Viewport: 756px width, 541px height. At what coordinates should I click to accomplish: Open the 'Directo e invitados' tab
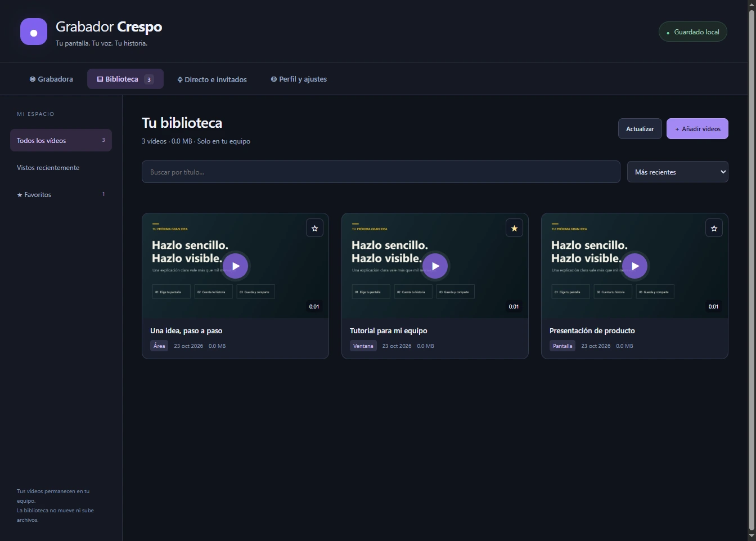(x=212, y=79)
